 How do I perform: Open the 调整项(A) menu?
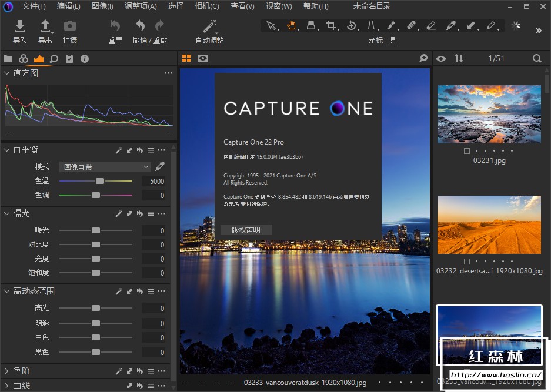[141, 6]
